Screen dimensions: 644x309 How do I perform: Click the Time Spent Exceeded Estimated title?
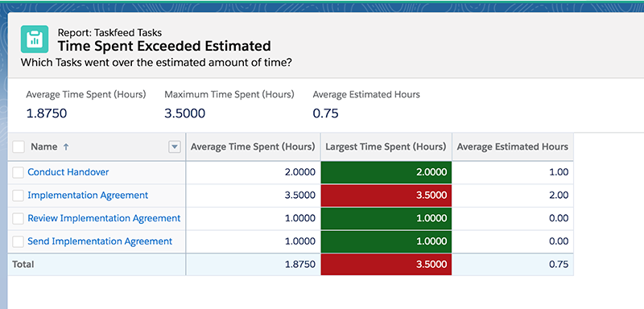point(164,46)
